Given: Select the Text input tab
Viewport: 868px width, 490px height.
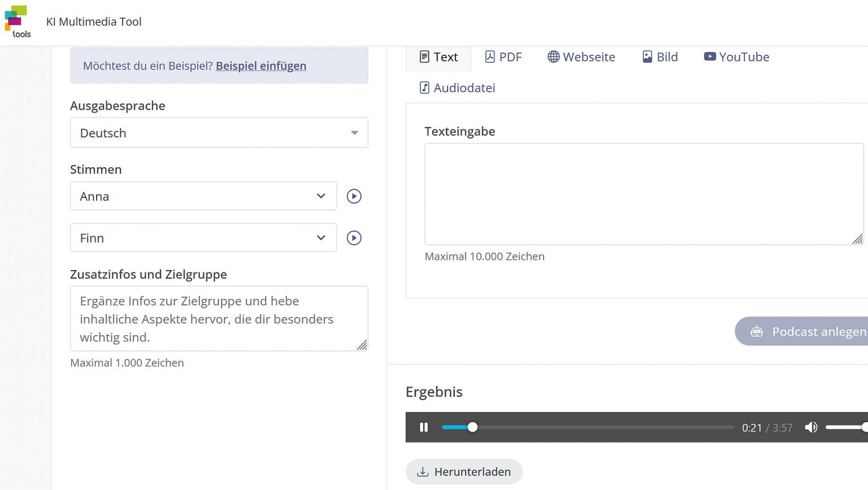Looking at the screenshot, I should pyautogui.click(x=439, y=57).
